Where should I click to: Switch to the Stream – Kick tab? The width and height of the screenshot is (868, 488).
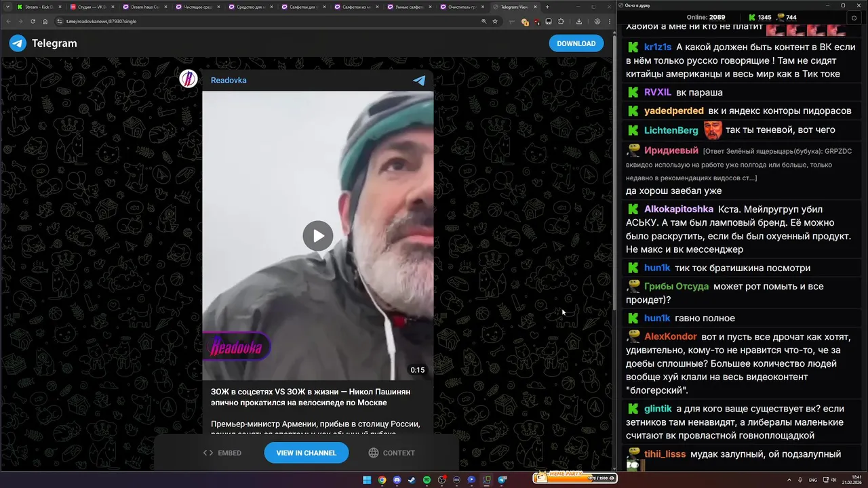39,7
